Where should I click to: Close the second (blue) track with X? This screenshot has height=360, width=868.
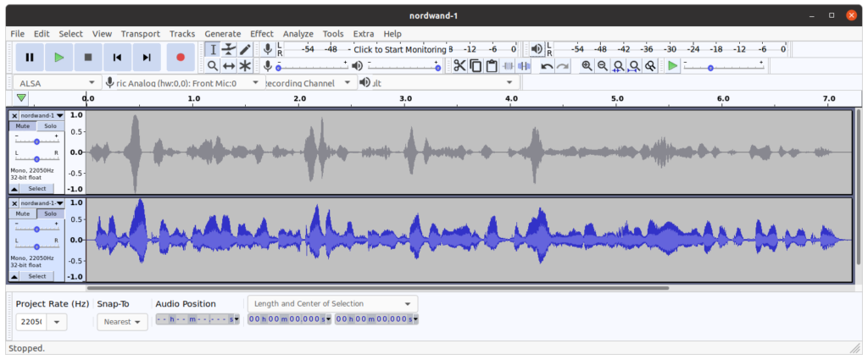coord(14,203)
